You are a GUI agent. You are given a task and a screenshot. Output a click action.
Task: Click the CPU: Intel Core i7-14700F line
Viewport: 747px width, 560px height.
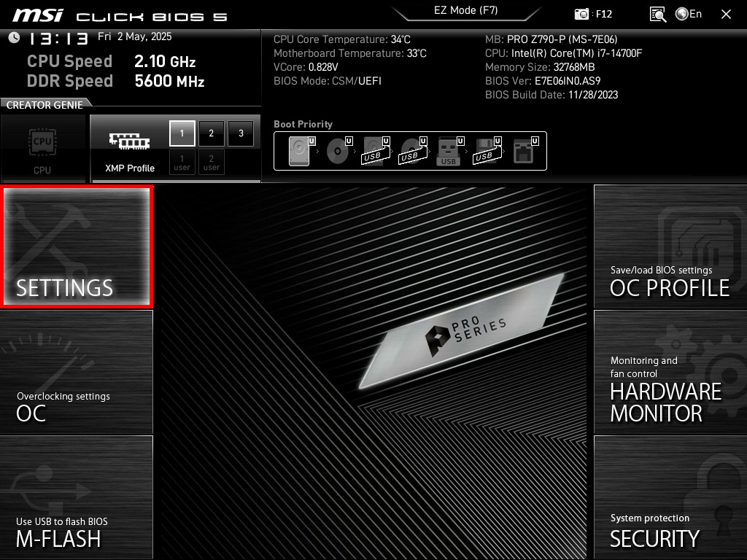(x=564, y=53)
